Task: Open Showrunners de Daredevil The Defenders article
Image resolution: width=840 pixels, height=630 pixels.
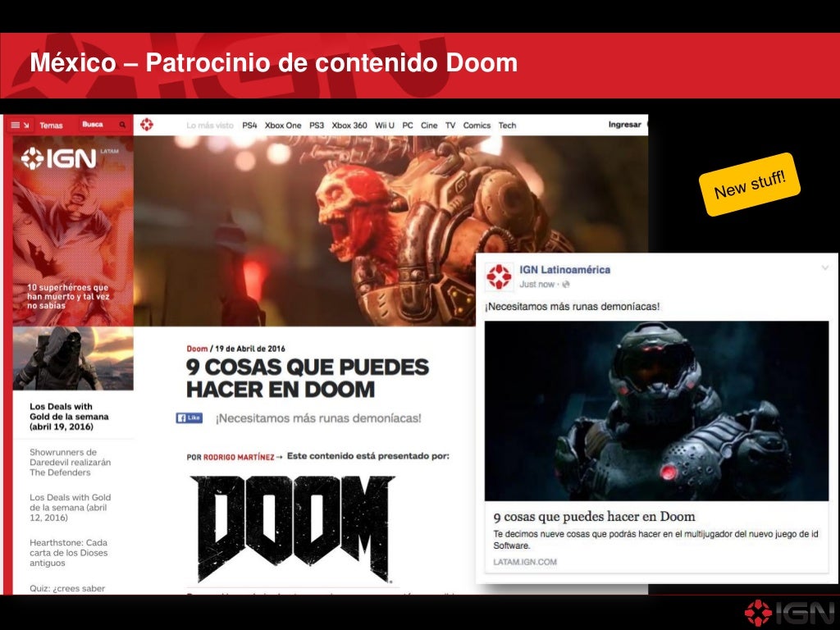Action: coord(71,462)
